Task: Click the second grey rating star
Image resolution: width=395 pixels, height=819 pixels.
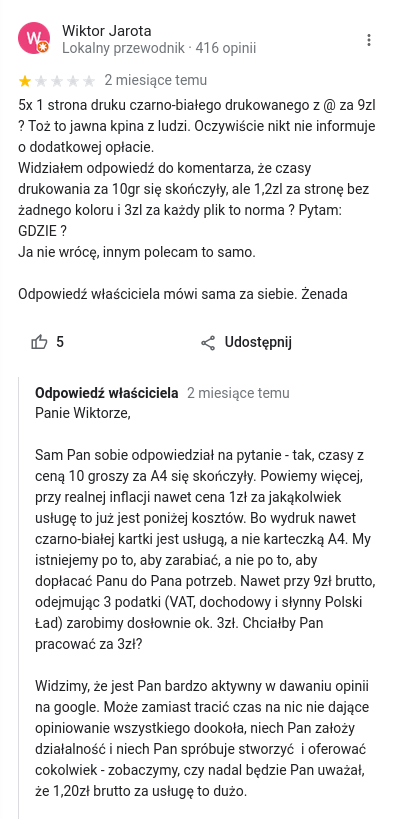Action: [x=41, y=81]
